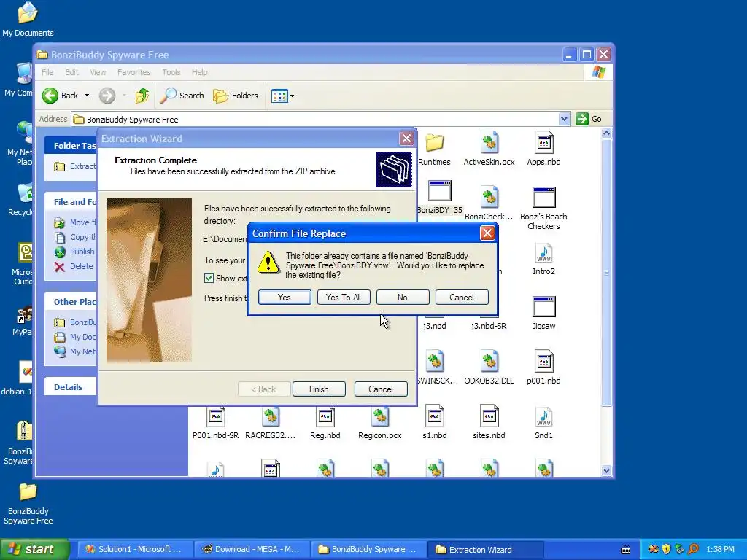Select the SWINSCK... file icon

coord(436,368)
